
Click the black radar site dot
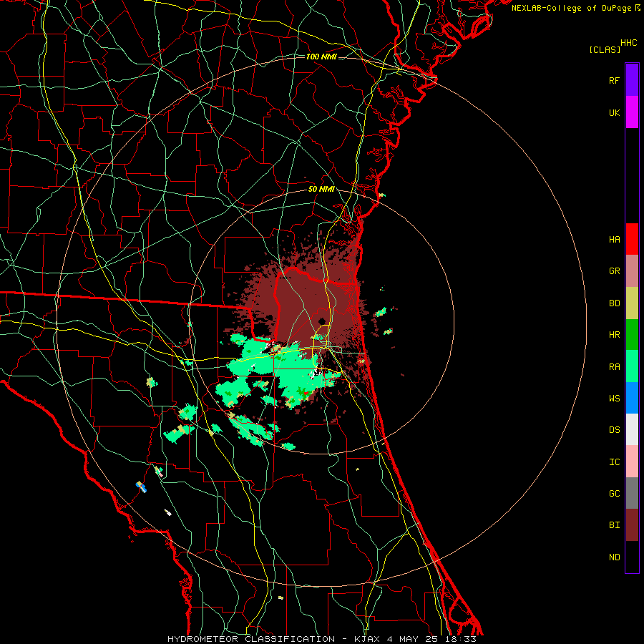coord(321,321)
